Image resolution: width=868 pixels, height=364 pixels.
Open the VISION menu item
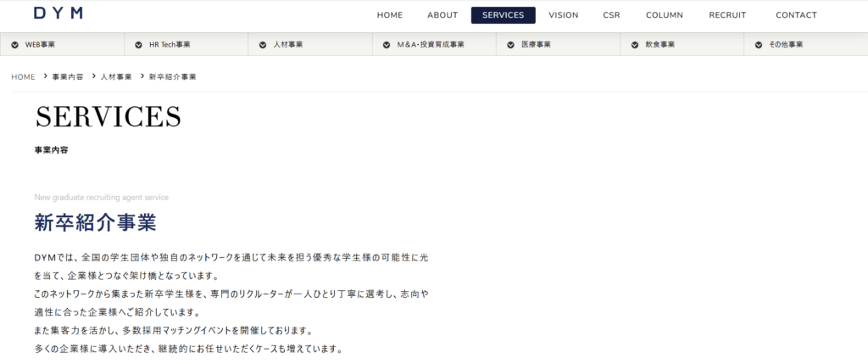[x=564, y=15]
